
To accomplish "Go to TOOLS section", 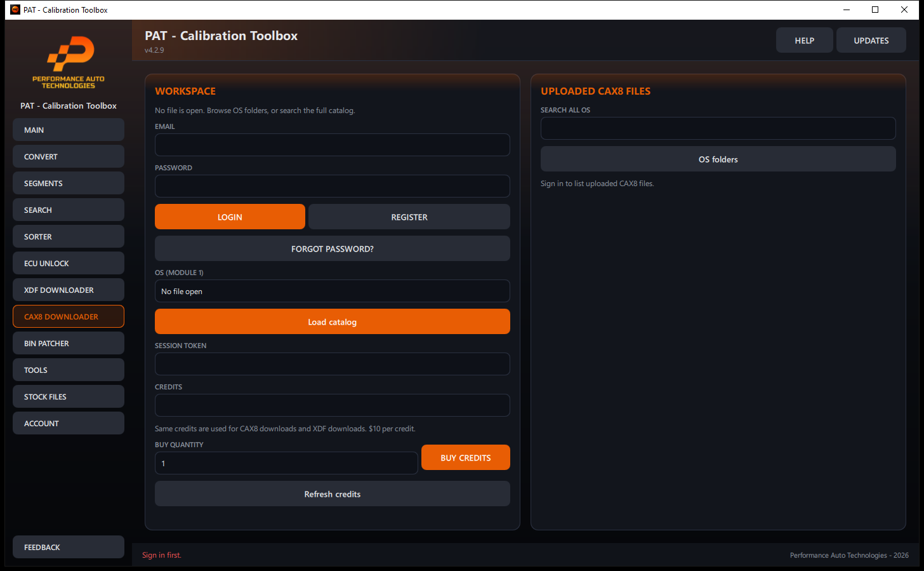I will 69,370.
